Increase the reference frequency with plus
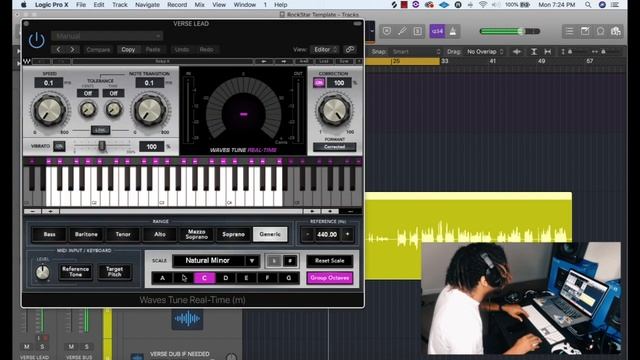 point(347,234)
